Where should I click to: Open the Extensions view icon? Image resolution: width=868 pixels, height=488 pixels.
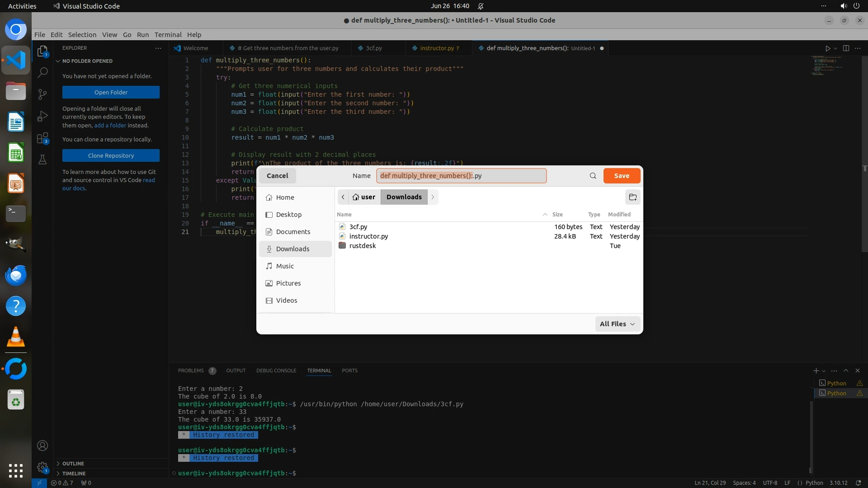click(42, 138)
